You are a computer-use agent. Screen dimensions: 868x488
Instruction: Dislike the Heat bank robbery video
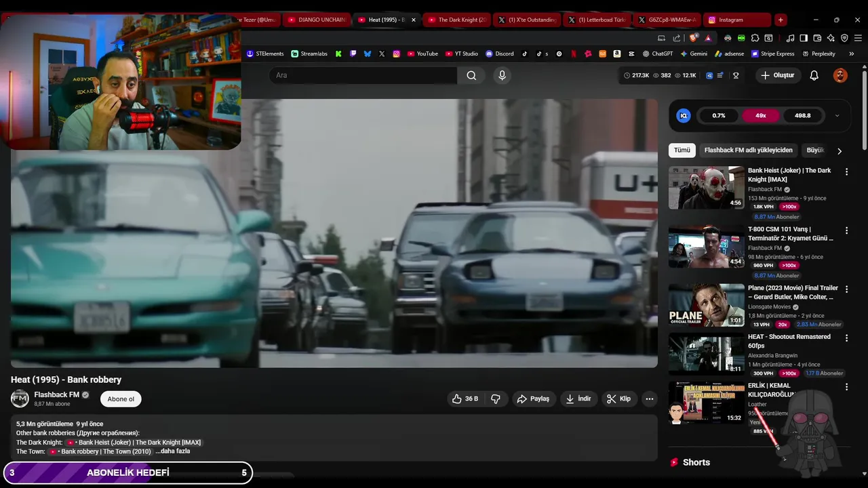pos(496,399)
